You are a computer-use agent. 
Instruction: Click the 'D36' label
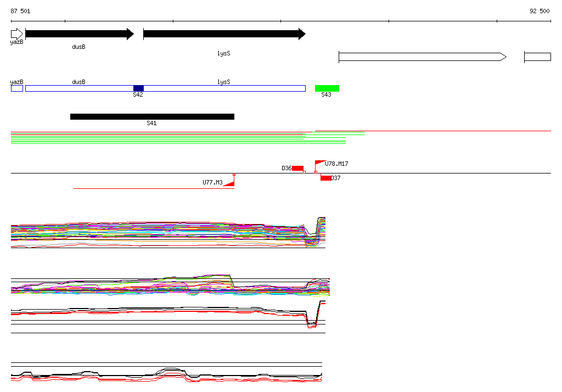pos(286,168)
